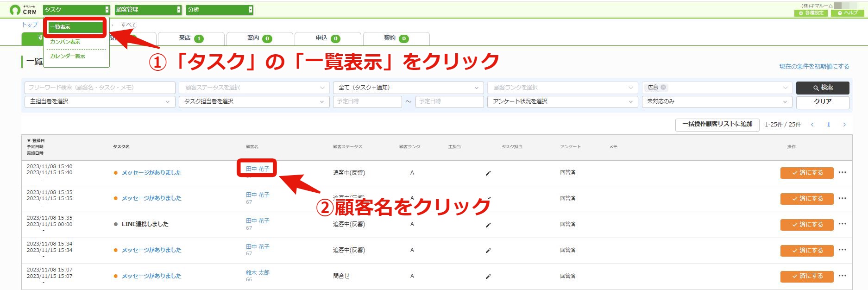Click the pencil icon in the 15:40 row
This screenshot has height=290, width=868.
click(x=488, y=173)
